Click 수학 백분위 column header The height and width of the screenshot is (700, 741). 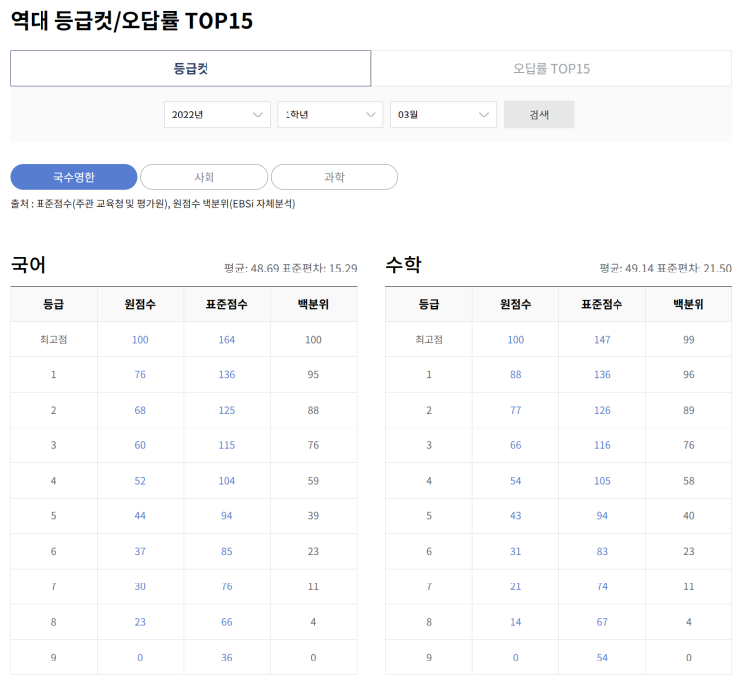click(x=688, y=304)
